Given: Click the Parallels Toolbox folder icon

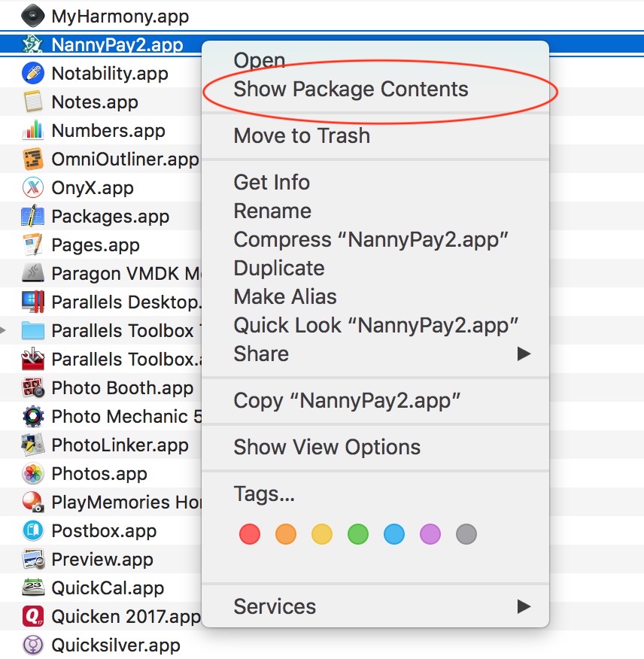Looking at the screenshot, I should [x=33, y=330].
